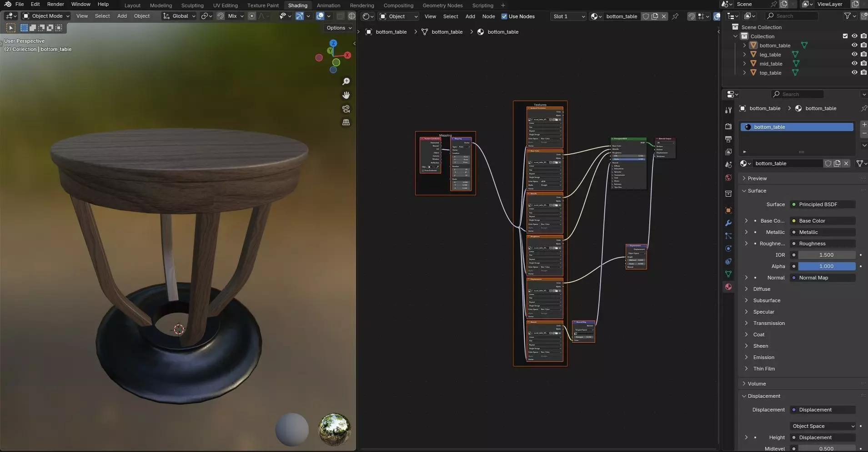Toggle Use Nodes checkbox
Viewport: 868px width, 452px height.
point(504,16)
